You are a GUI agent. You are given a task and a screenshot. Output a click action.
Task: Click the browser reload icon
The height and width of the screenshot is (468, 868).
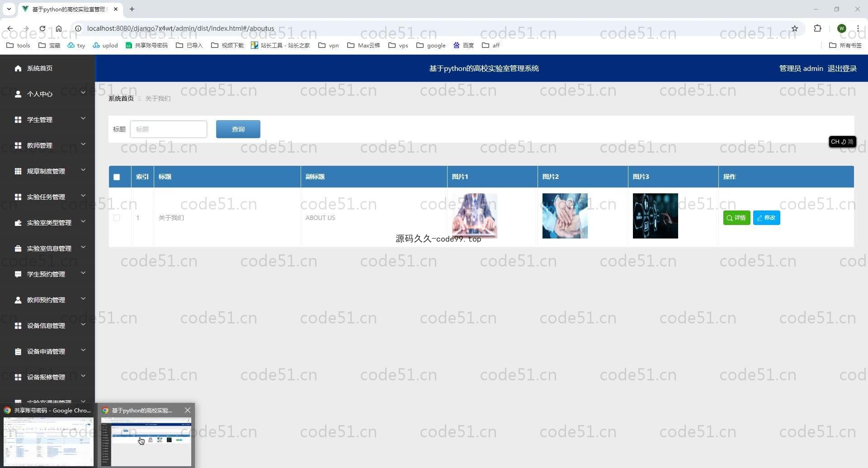pos(42,28)
